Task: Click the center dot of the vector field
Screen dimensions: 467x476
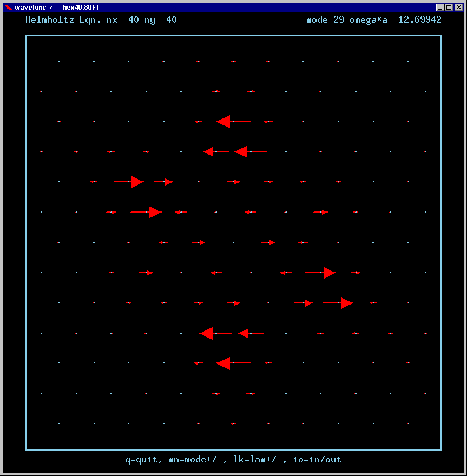Action: tap(233, 243)
